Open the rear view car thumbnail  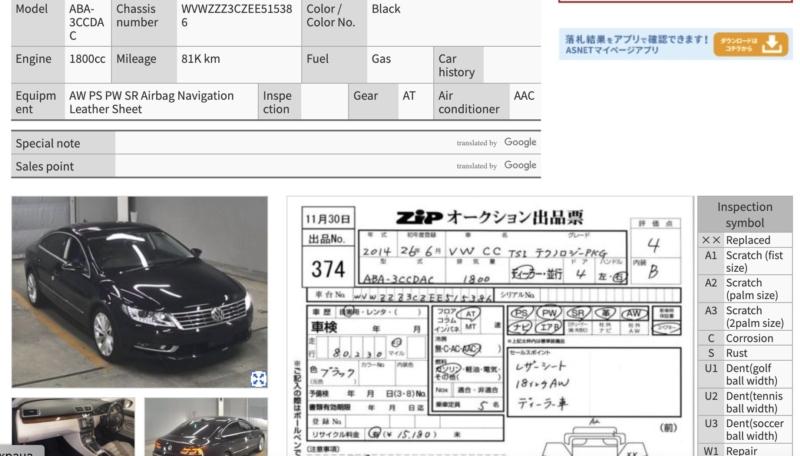[205, 426]
